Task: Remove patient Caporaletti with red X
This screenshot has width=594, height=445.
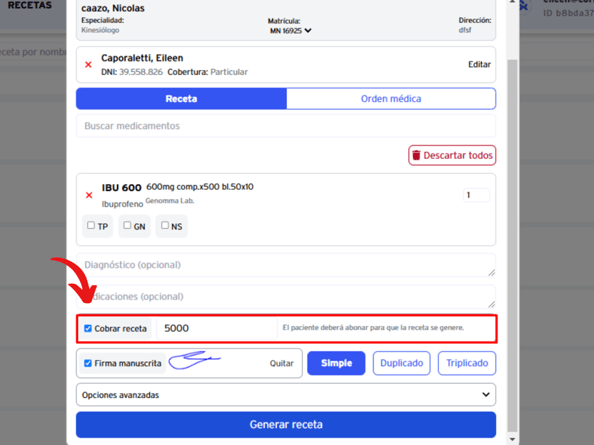Action: click(x=88, y=65)
